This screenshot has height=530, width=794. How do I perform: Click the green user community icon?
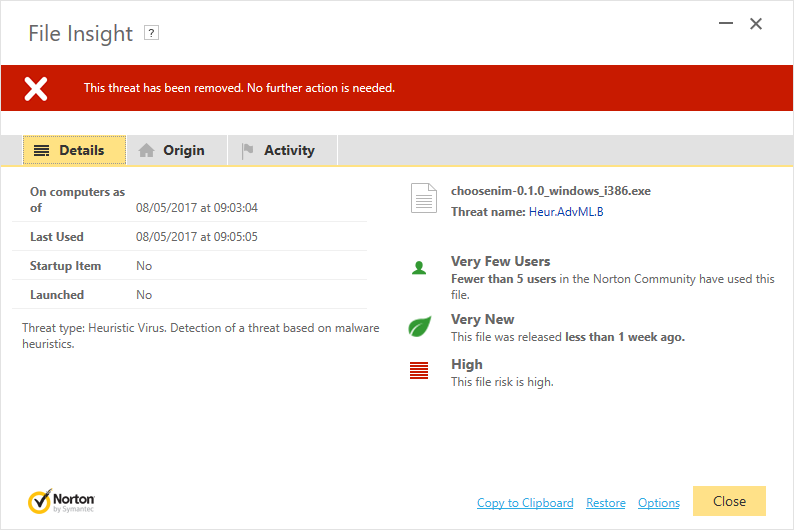pyautogui.click(x=419, y=268)
